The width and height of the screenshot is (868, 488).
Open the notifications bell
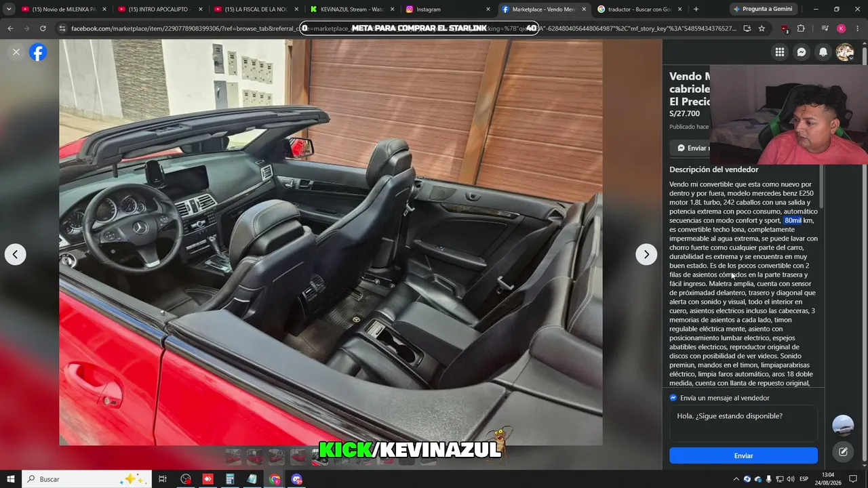[x=823, y=52]
